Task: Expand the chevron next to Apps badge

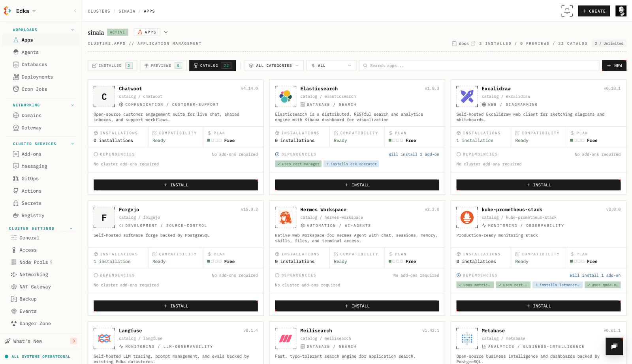Action: (166, 32)
